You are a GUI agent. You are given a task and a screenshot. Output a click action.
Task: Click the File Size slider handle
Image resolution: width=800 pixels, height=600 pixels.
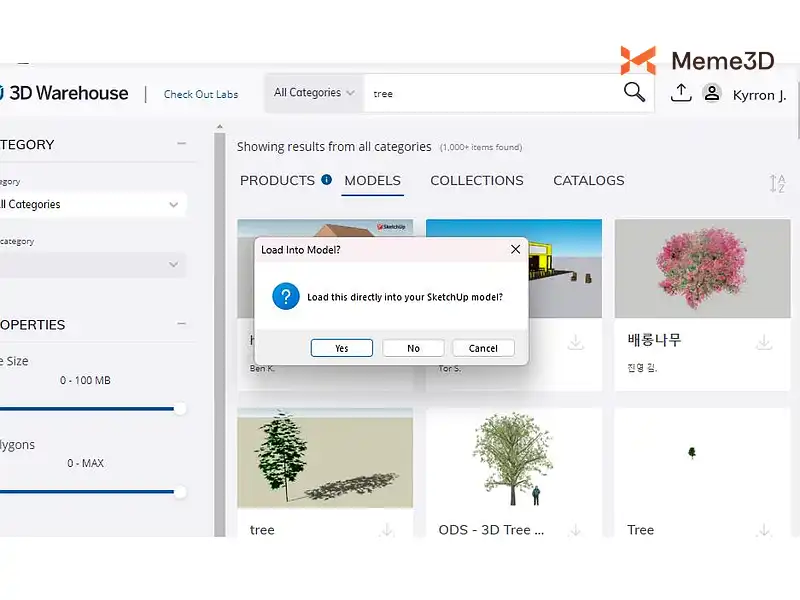(180, 409)
